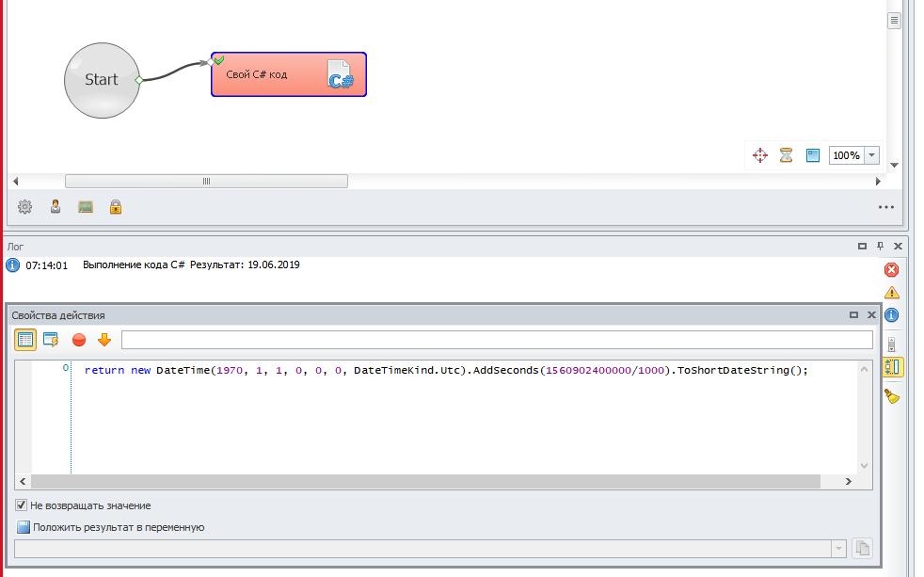Click code editor scroll right arrow

click(849, 482)
